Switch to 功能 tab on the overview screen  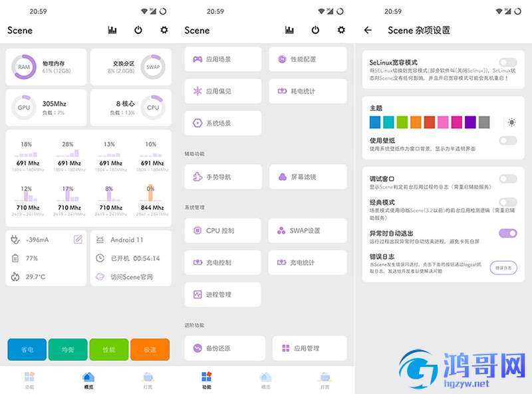pos(29,380)
